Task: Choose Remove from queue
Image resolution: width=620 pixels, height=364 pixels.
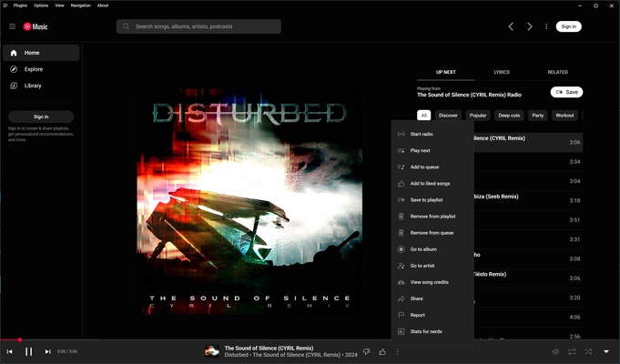Action: click(x=432, y=233)
